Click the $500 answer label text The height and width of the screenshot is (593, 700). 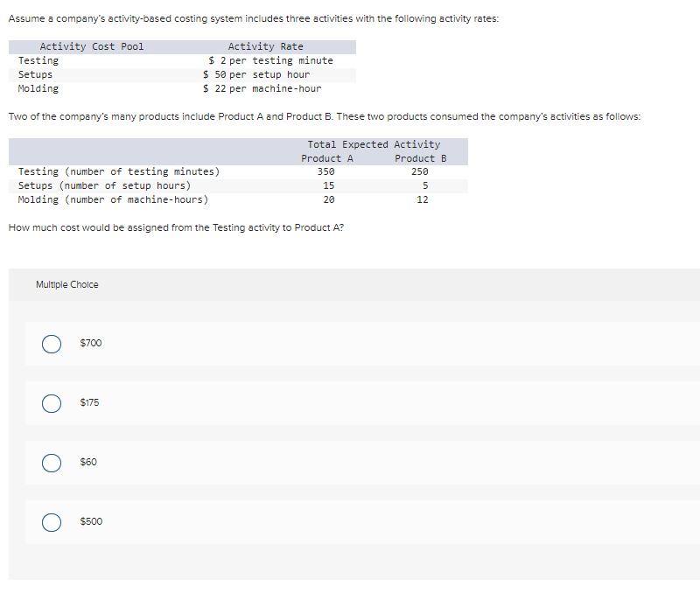coord(90,522)
